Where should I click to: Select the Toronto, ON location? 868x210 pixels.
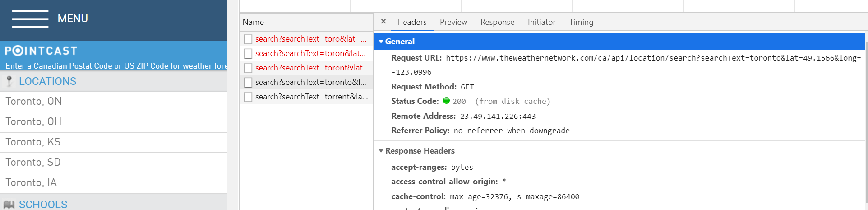pos(113,102)
